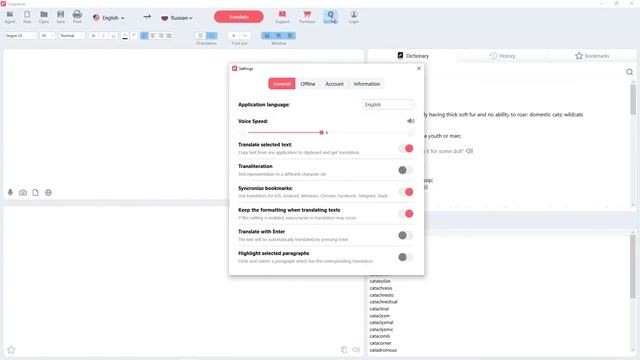The height and width of the screenshot is (360, 640).
Task: Create a New document
Action: pyautogui.click(x=27, y=17)
